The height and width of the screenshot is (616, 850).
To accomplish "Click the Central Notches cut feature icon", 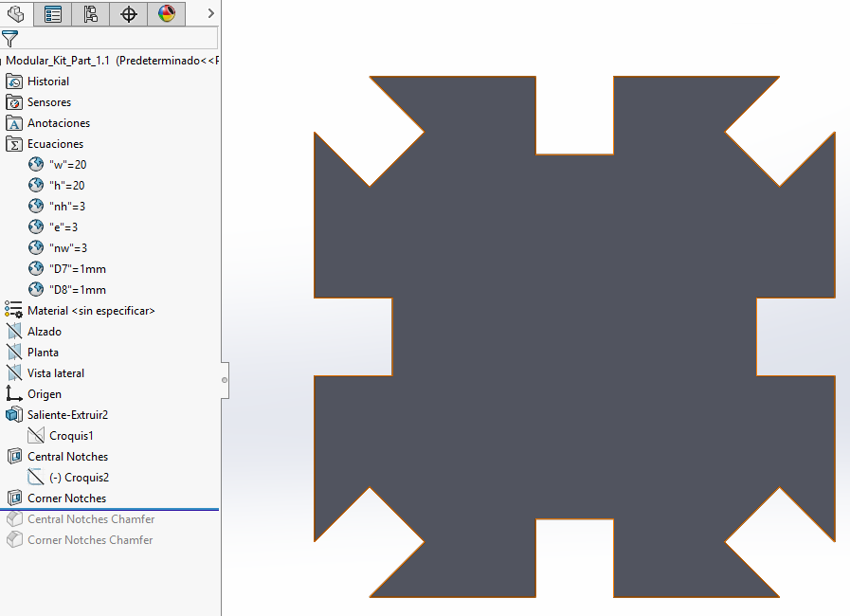I will coord(14,457).
